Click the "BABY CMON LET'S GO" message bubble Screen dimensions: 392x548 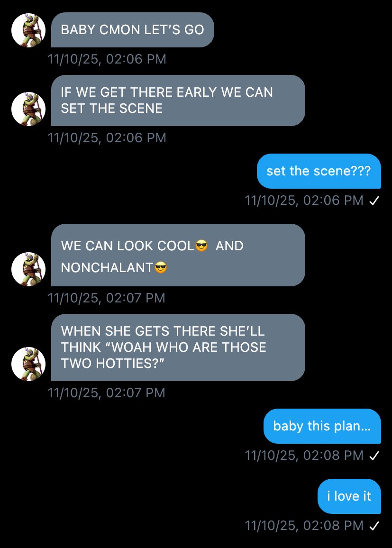pos(132,30)
